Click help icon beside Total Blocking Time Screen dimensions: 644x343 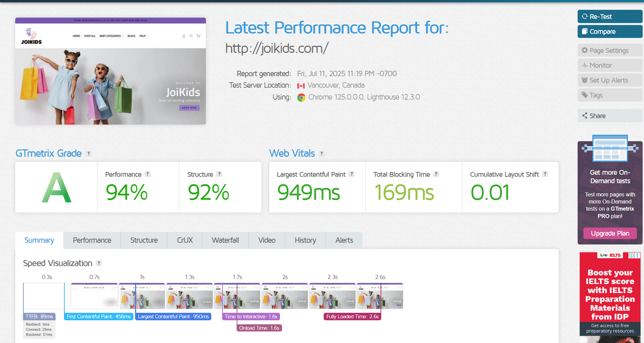click(x=436, y=174)
